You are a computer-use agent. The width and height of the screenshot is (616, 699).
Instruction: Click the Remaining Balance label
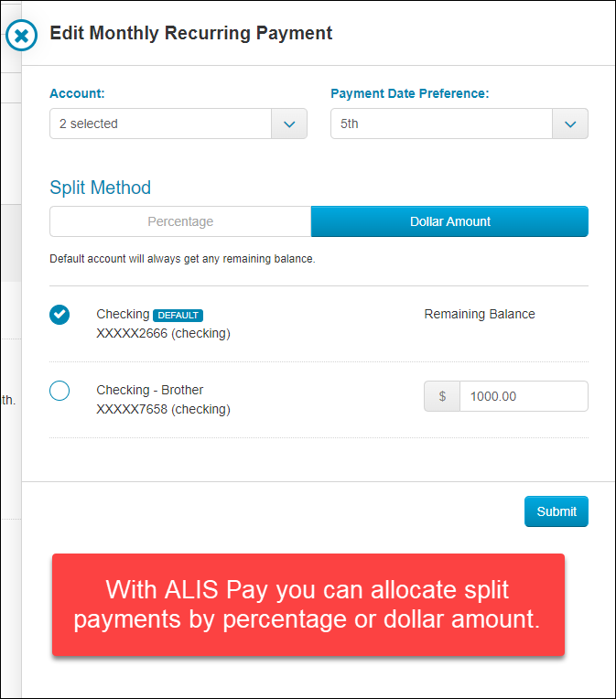pyautogui.click(x=480, y=315)
